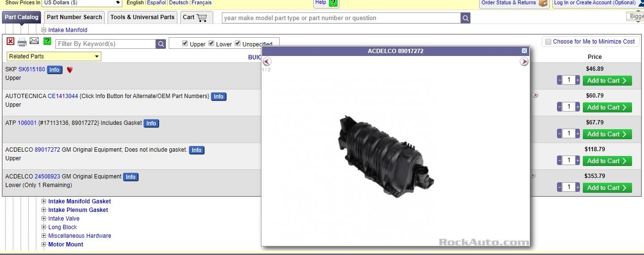The height and width of the screenshot is (255, 644).
Task: Open the part number link CE1413044
Action: click(x=63, y=96)
